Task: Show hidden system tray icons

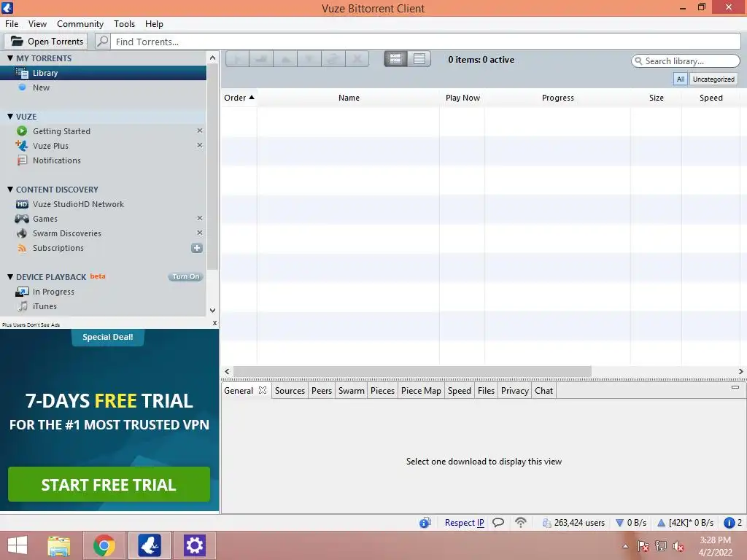Action: (x=625, y=546)
